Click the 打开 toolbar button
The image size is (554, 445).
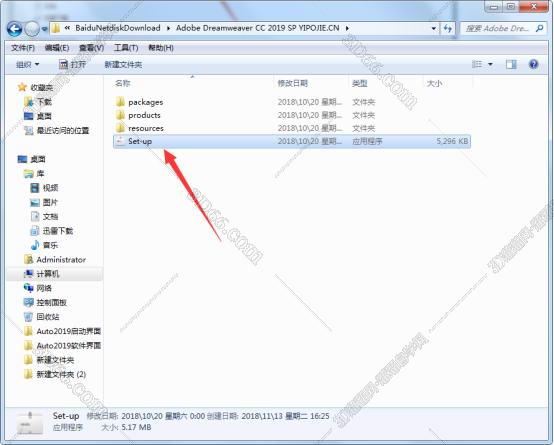72,64
